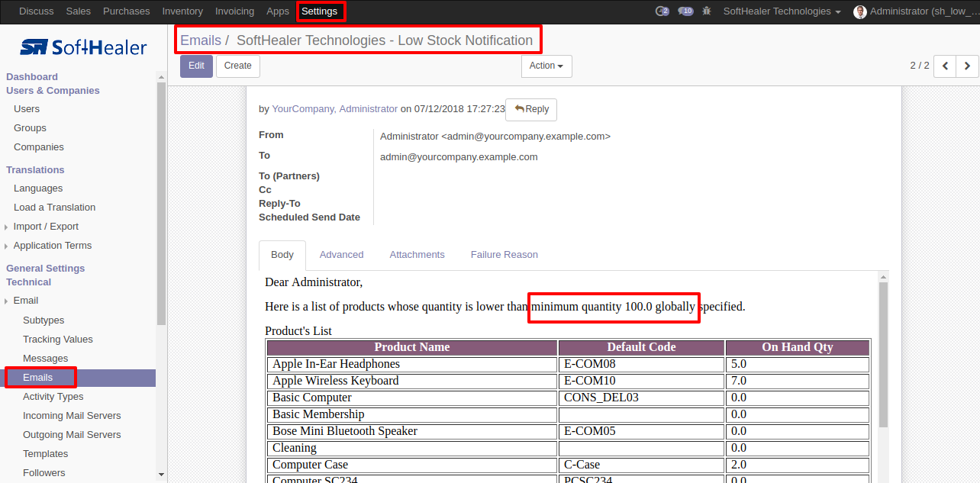Go to previous record arrow
Viewport: 980px width, 483px height.
pyautogui.click(x=945, y=66)
